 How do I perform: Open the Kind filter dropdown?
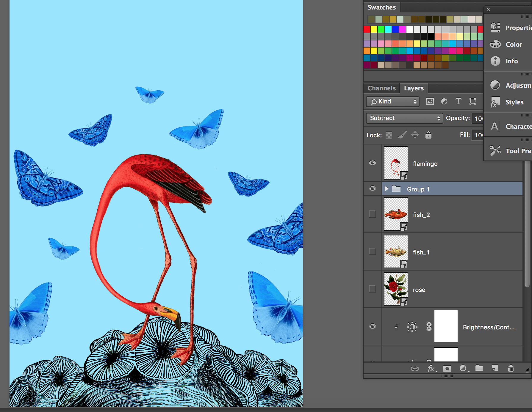tap(393, 102)
